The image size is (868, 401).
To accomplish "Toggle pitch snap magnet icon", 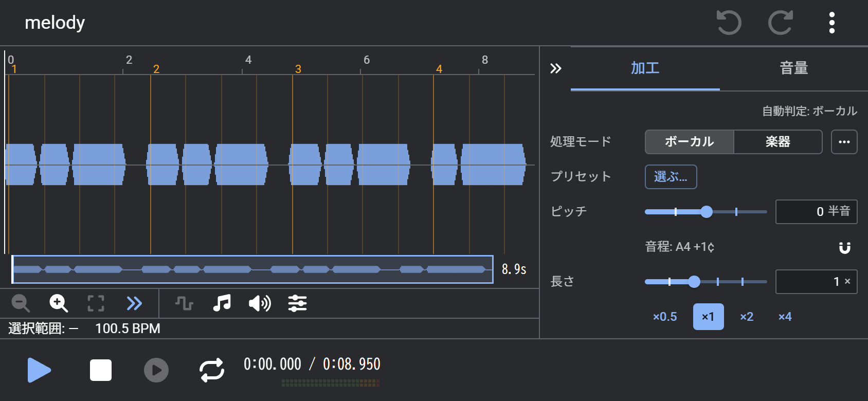I will pyautogui.click(x=845, y=247).
